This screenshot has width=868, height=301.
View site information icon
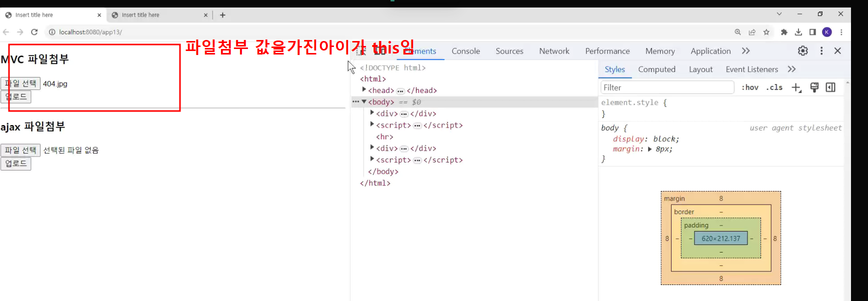point(52,32)
